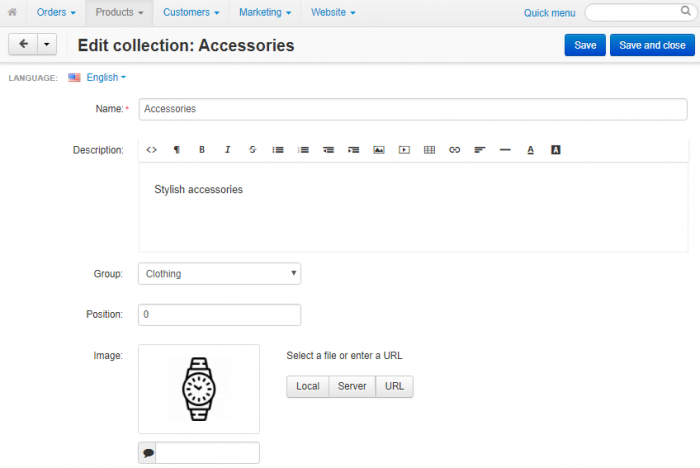Click the watch image thumbnail
The height and width of the screenshot is (468, 700).
point(199,389)
